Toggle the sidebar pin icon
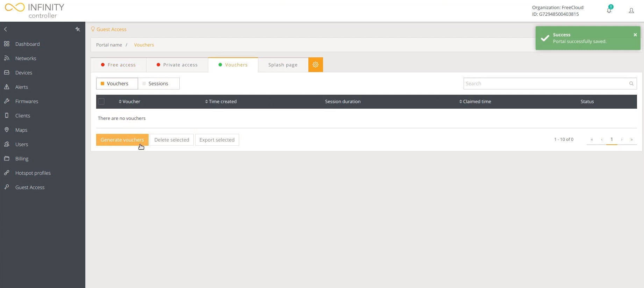The height and width of the screenshot is (288, 644). click(78, 29)
